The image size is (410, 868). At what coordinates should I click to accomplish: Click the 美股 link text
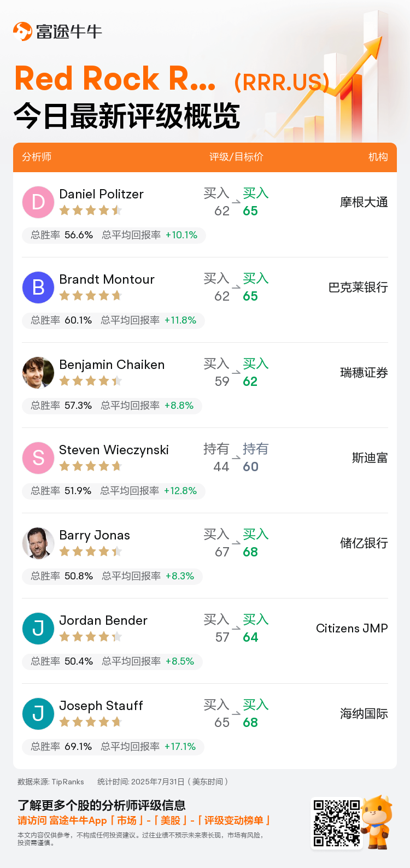tap(171, 820)
